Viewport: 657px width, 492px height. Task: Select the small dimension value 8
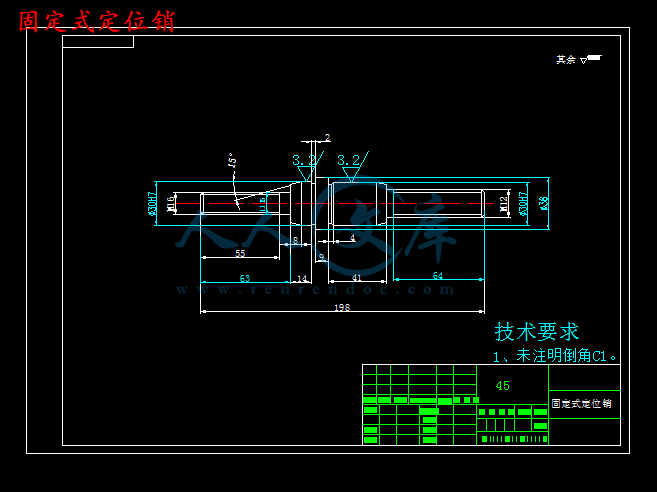point(295,241)
